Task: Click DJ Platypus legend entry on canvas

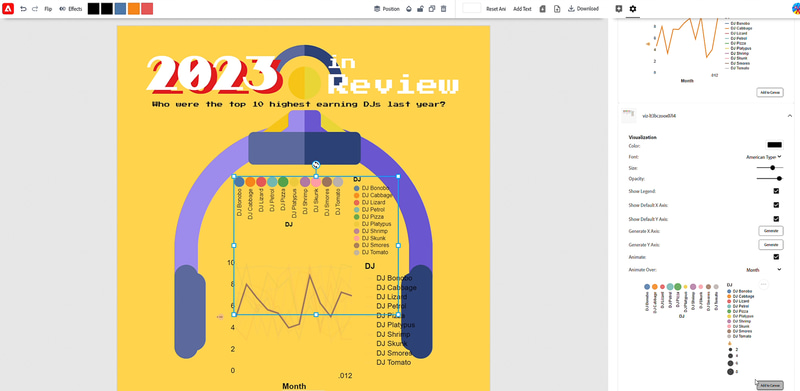Action: tap(372, 224)
